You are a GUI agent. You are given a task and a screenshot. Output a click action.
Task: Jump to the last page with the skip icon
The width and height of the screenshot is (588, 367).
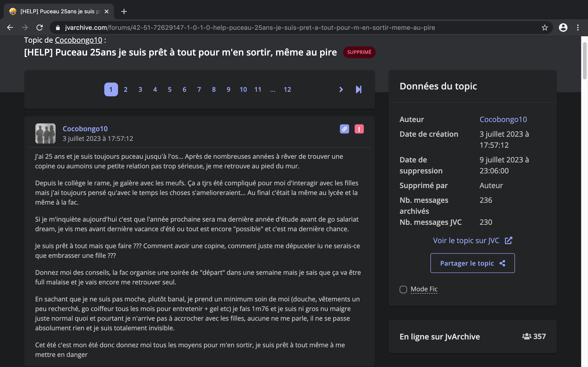(358, 89)
